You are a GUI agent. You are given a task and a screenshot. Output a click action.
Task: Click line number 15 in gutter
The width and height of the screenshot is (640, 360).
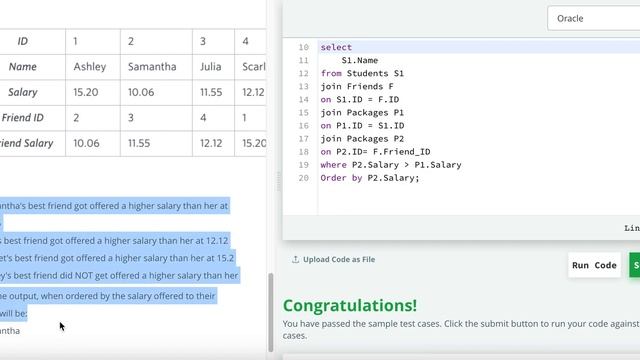(x=303, y=113)
